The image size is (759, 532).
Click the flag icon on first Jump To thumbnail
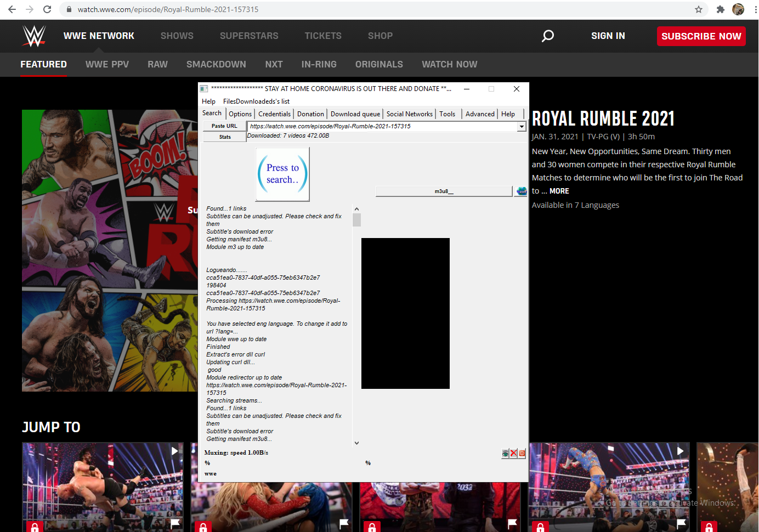coord(175,524)
